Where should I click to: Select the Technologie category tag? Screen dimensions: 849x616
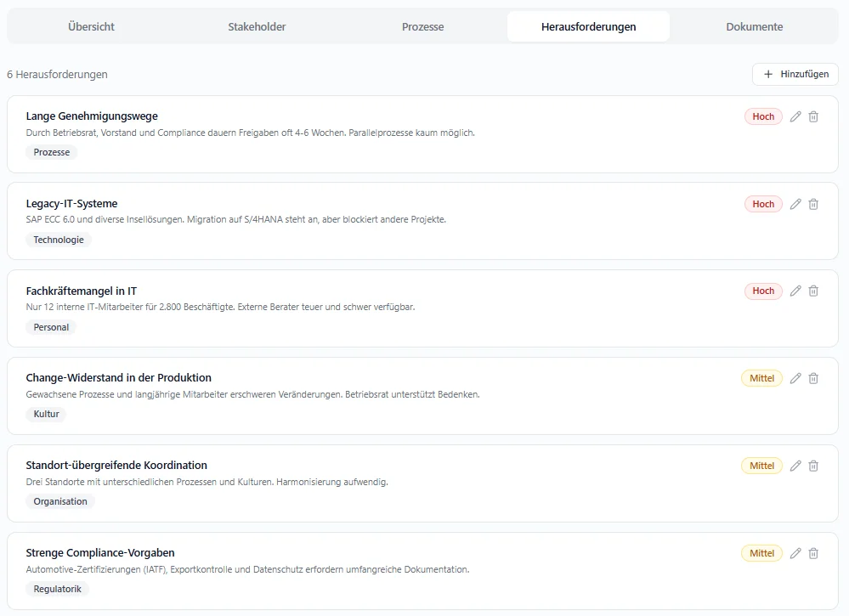pos(59,240)
